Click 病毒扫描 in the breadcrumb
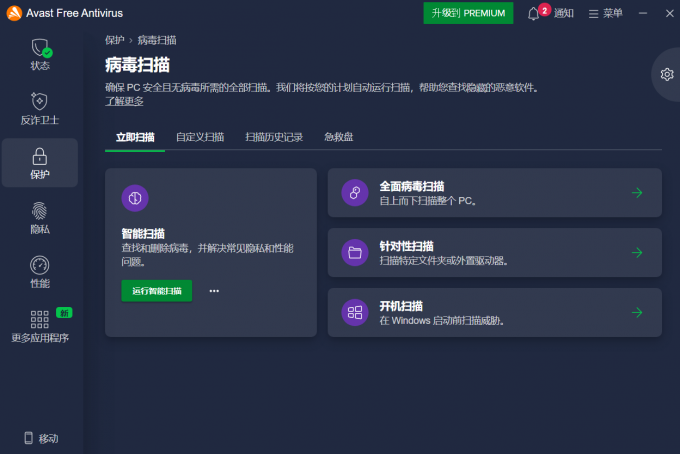Image resolution: width=680 pixels, height=454 pixels. pyautogui.click(x=157, y=40)
